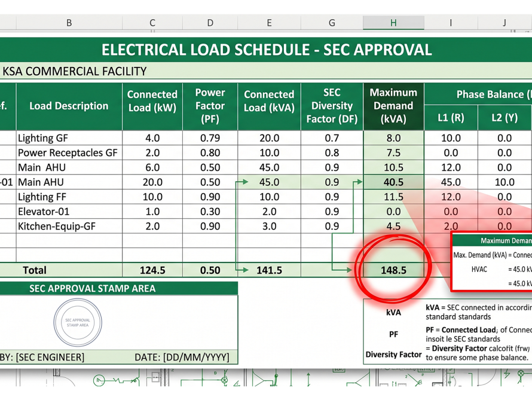Select the Phase Balance L1 (R) header
Image resolution: width=532 pixels, height=397 pixels.
[x=451, y=118]
